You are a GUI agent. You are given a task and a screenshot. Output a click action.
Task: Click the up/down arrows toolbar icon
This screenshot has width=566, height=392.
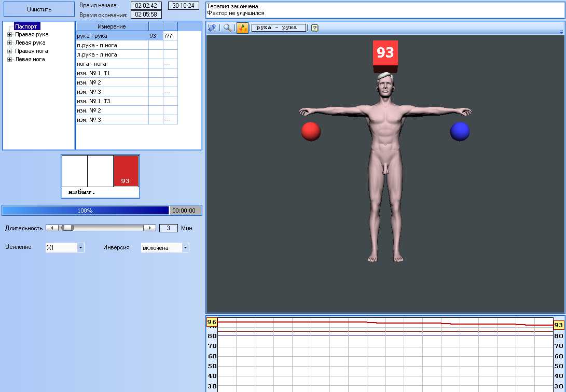coord(212,28)
